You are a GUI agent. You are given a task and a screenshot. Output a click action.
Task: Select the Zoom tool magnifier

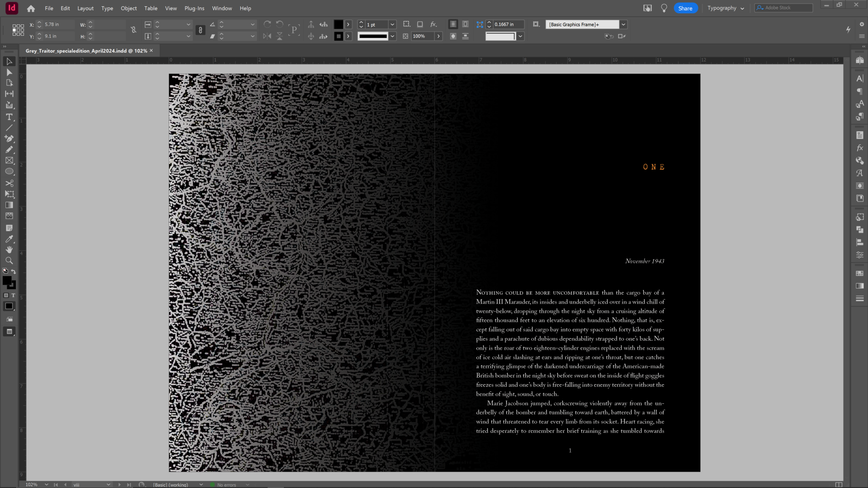tap(9, 261)
